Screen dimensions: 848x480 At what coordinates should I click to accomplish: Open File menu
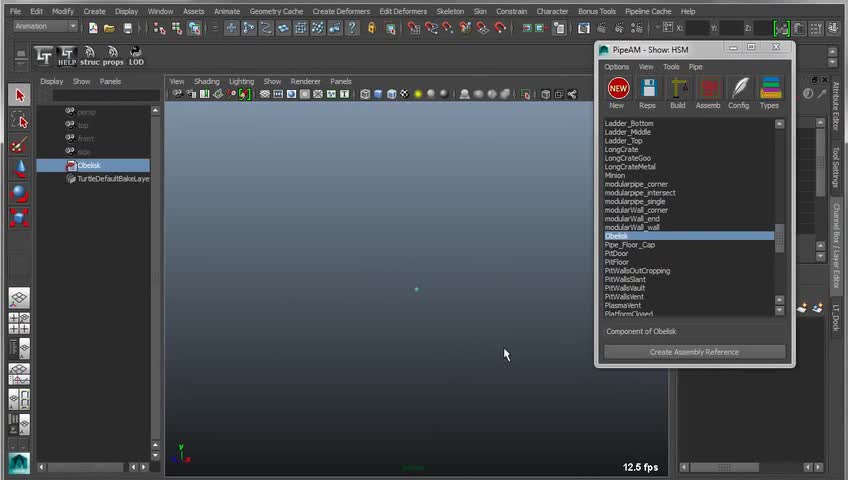[x=15, y=11]
